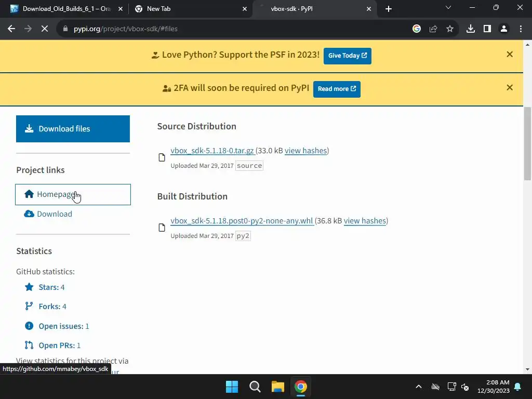The image size is (532, 399).
Task: Click the lock site info icon
Action: pos(65,29)
